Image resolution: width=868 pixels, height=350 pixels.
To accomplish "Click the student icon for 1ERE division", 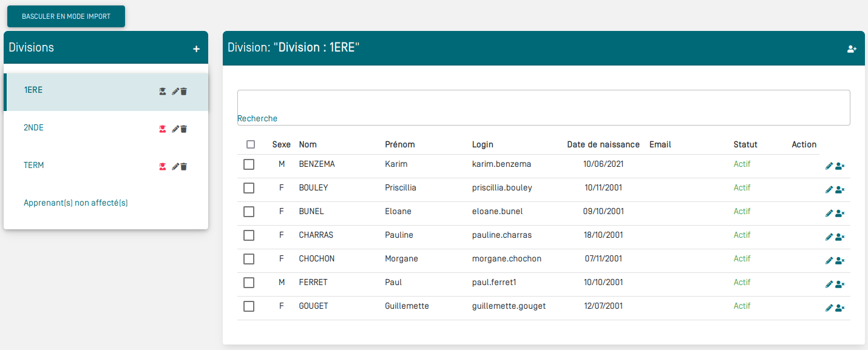I will (x=162, y=92).
